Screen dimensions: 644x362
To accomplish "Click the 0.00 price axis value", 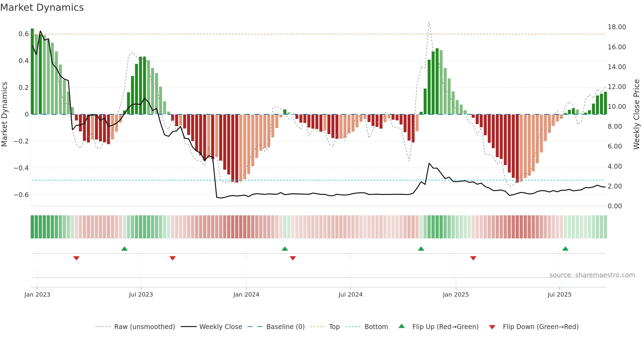I will point(615,206).
